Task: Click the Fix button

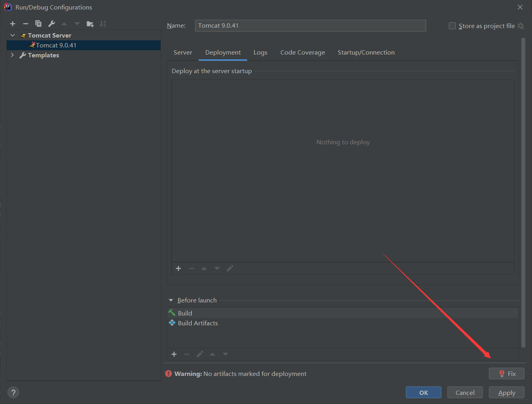Action: pos(507,374)
